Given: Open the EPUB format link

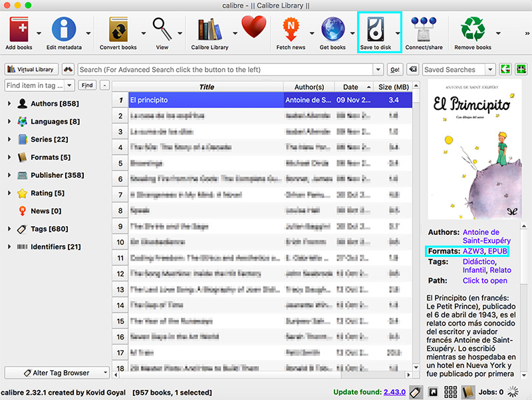Looking at the screenshot, I should coord(497,251).
